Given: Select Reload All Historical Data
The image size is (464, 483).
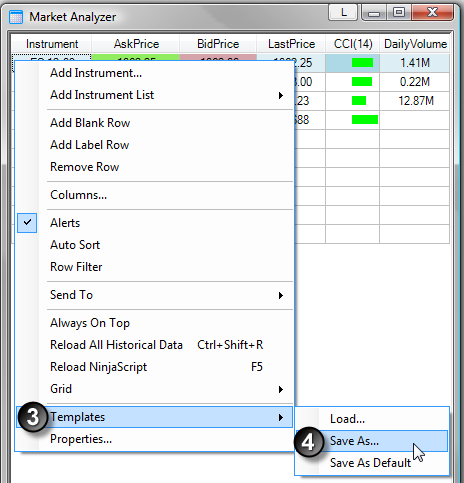Looking at the screenshot, I should (x=154, y=345).
